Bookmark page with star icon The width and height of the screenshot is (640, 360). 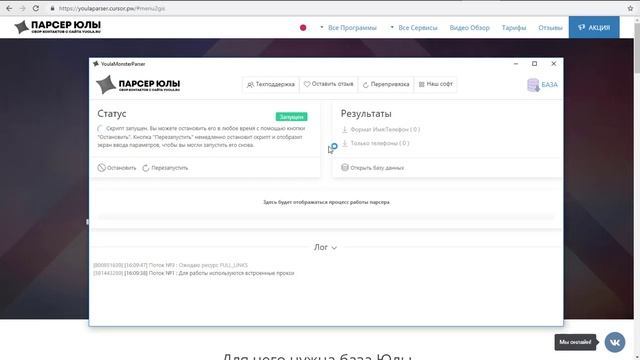click(630, 8)
